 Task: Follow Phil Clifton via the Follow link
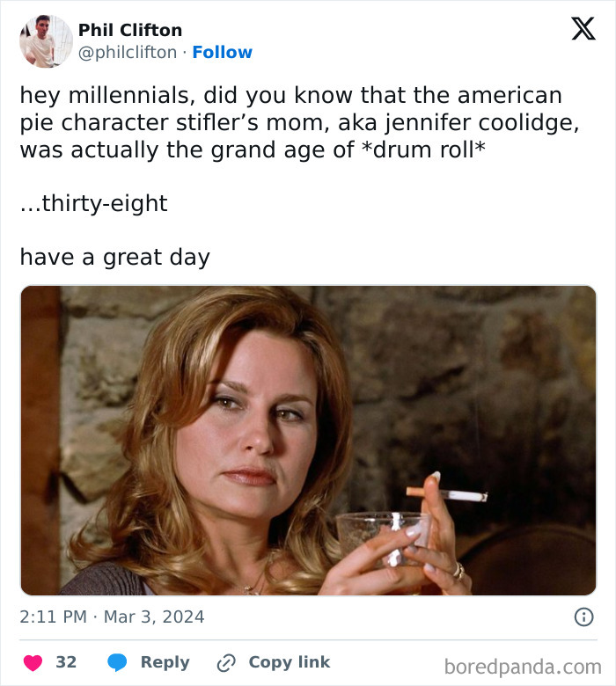coord(222,53)
